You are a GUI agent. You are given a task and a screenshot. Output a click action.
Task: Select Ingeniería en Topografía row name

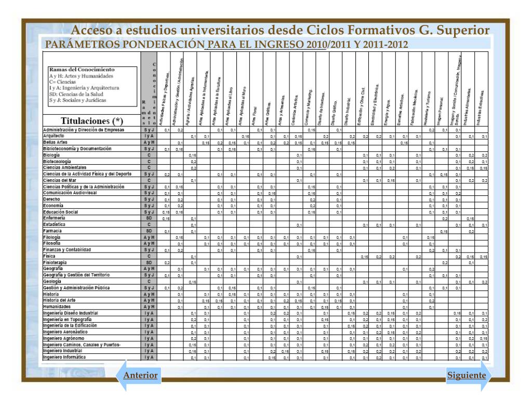click(x=67, y=320)
